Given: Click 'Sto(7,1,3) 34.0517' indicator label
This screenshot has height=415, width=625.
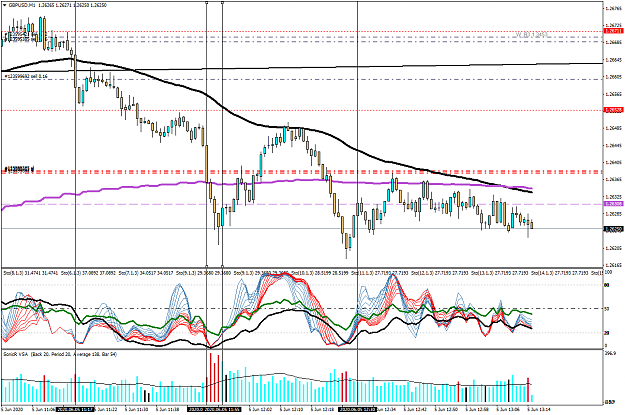Looking at the screenshot, I should click(139, 273).
